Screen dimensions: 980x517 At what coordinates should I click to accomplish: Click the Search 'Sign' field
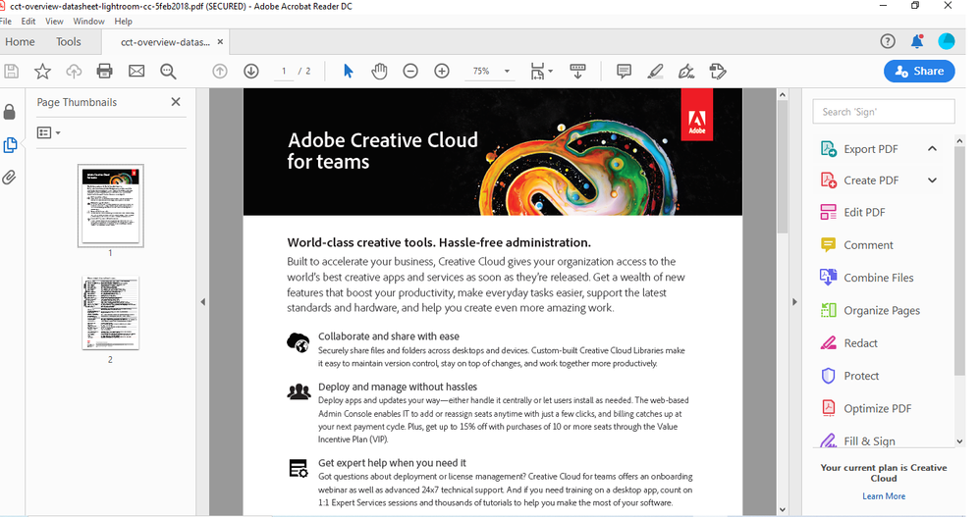click(884, 112)
